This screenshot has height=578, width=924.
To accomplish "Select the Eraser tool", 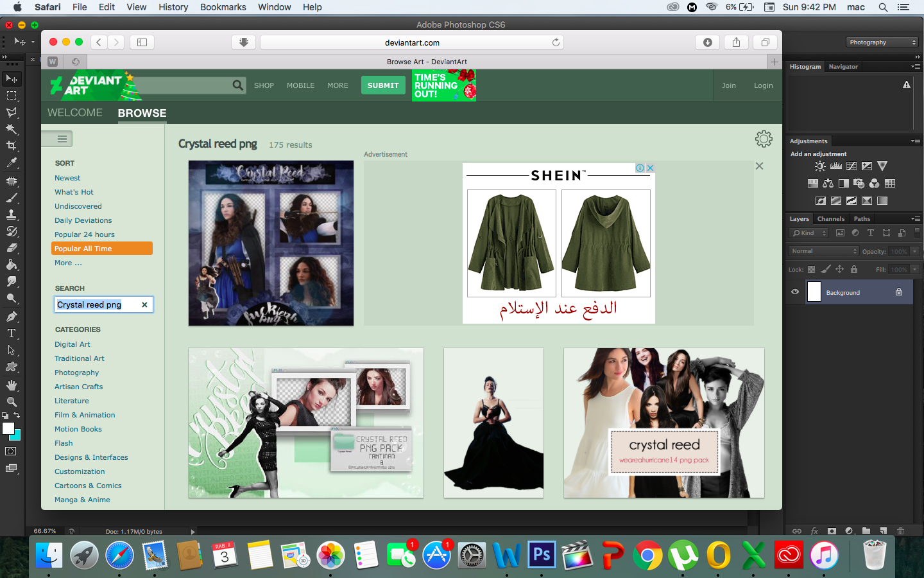I will (x=12, y=248).
